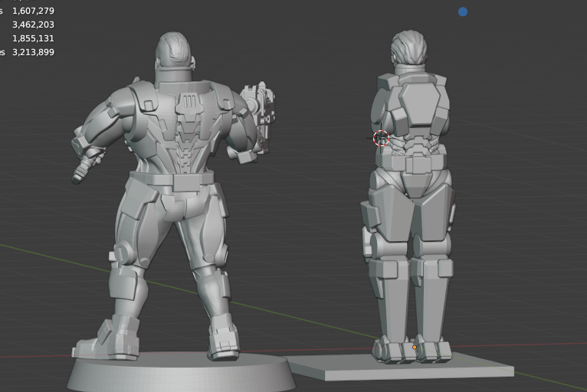Click the hexagonal backpack on right figure
587x392 pixels.
419,104
